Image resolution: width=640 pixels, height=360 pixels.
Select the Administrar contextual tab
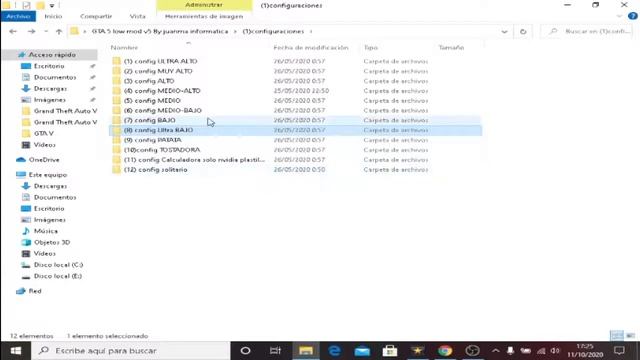point(204,5)
